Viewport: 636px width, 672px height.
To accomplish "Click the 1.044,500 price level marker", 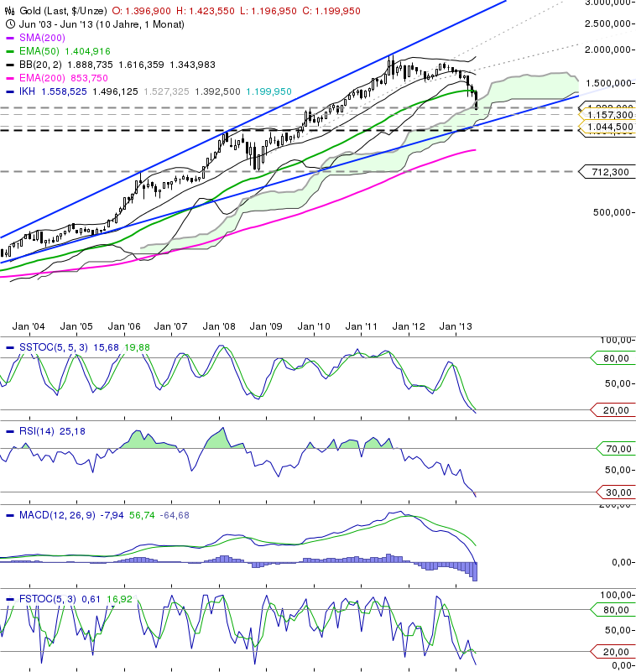I will coord(607,127).
